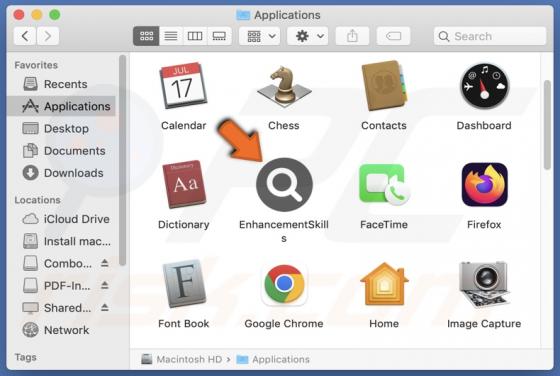560x376 pixels.
Task: Click Applications in the path bar
Action: pyautogui.click(x=273, y=359)
